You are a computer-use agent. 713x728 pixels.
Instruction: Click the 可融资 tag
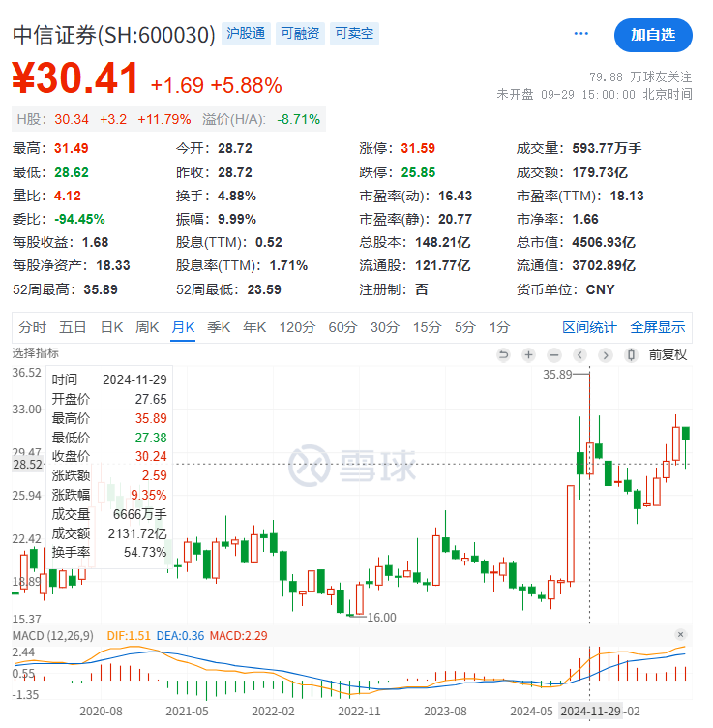click(x=300, y=34)
